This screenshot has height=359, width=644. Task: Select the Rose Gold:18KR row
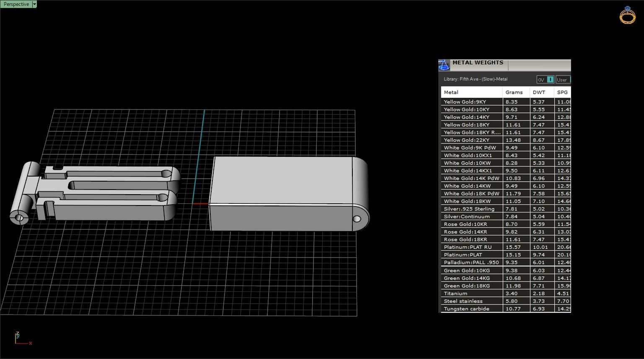pos(506,239)
